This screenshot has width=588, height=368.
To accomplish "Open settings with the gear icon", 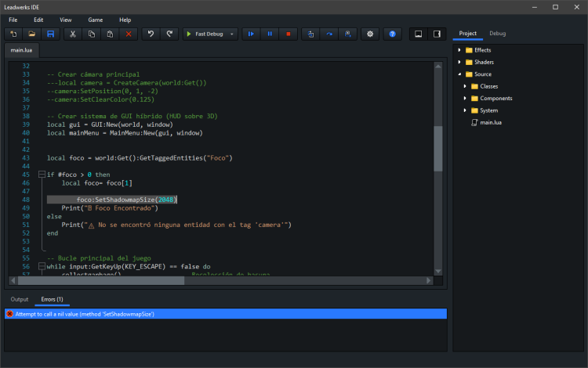I will 370,34.
